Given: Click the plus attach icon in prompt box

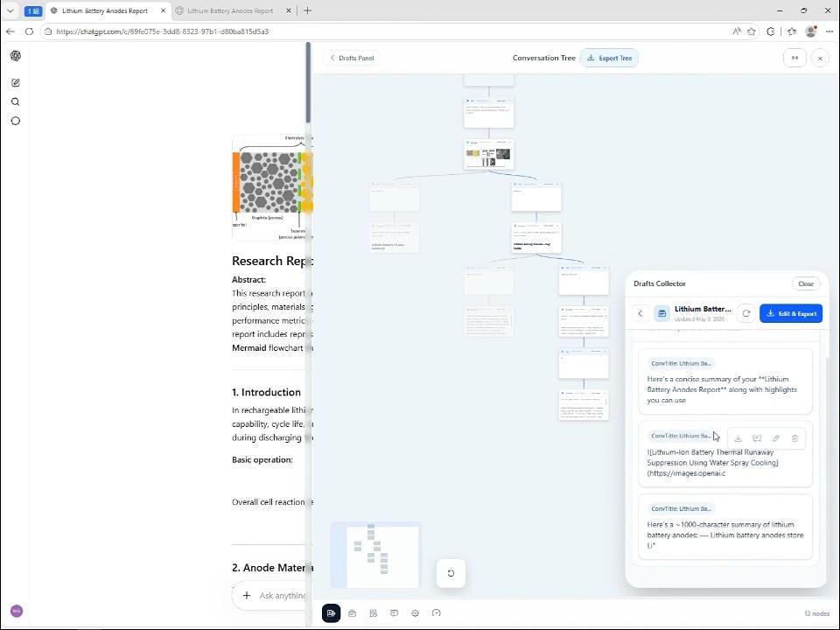Looking at the screenshot, I should tap(247, 595).
